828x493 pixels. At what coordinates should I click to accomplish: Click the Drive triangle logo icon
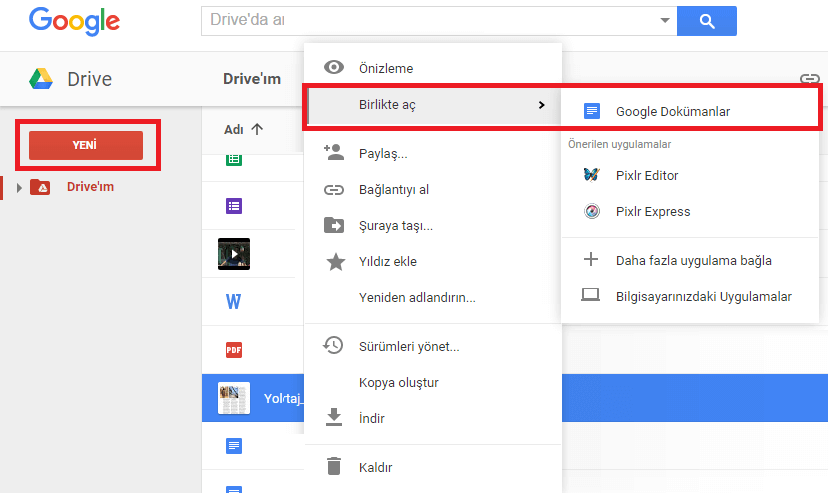[x=41, y=79]
